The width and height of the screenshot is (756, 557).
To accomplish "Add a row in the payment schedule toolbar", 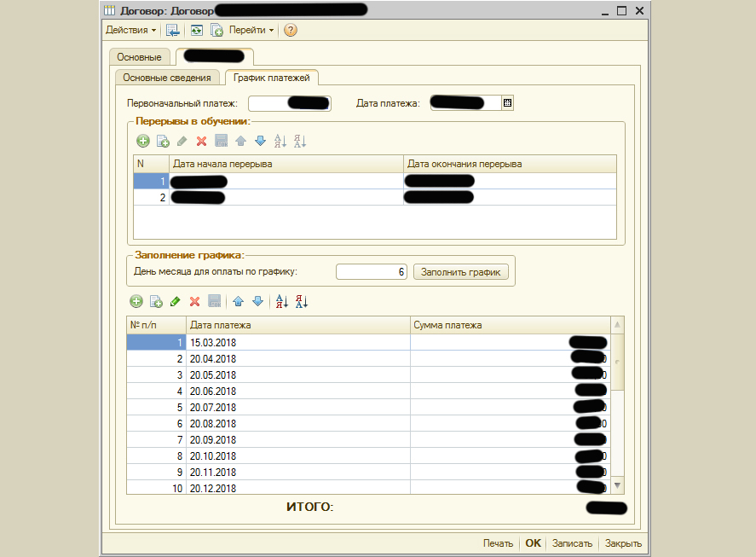I will [x=136, y=301].
